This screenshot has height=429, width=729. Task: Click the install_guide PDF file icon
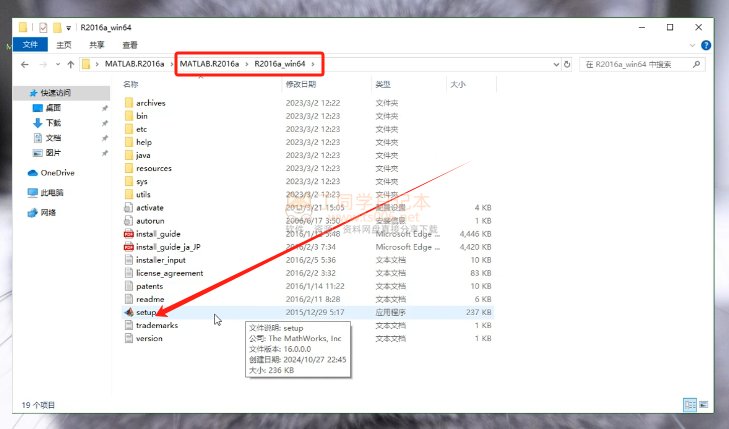pyautogui.click(x=128, y=233)
